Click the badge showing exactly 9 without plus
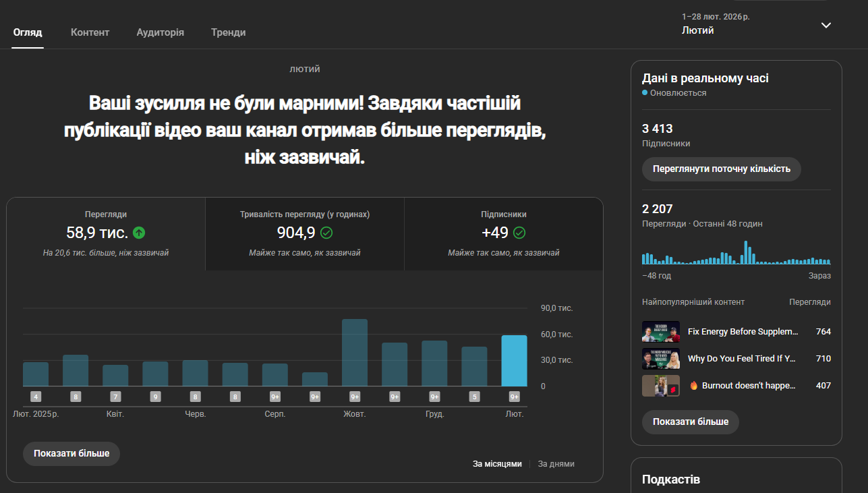This screenshot has height=493, width=868. [155, 397]
